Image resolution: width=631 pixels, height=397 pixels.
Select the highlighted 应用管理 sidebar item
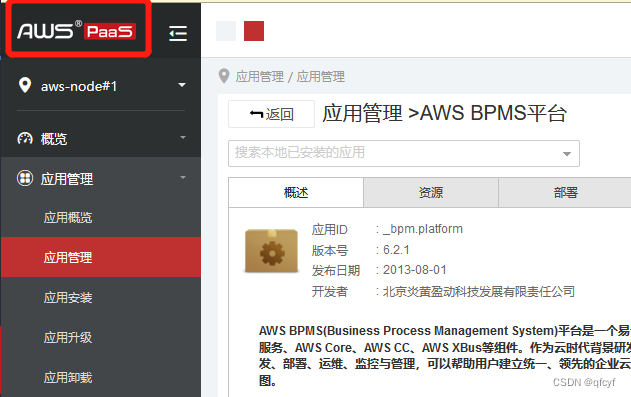coord(101,257)
